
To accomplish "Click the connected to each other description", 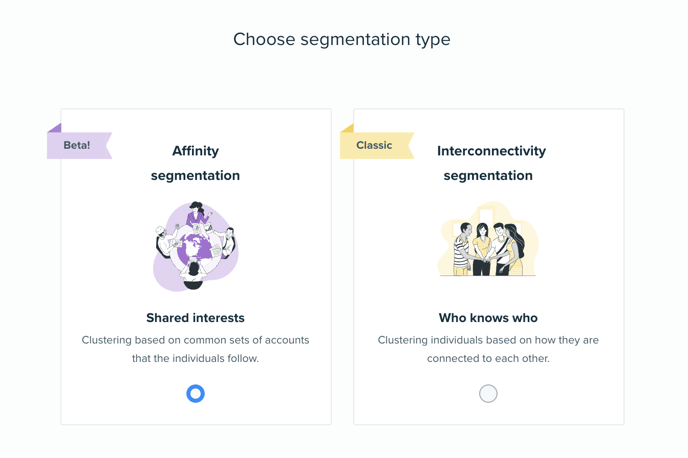I will point(488,349).
